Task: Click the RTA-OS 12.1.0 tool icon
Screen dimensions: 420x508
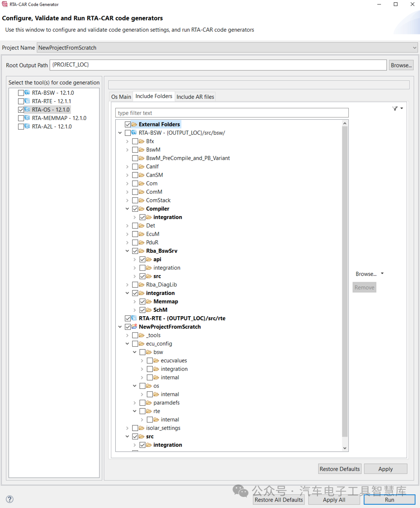Action: pos(27,109)
